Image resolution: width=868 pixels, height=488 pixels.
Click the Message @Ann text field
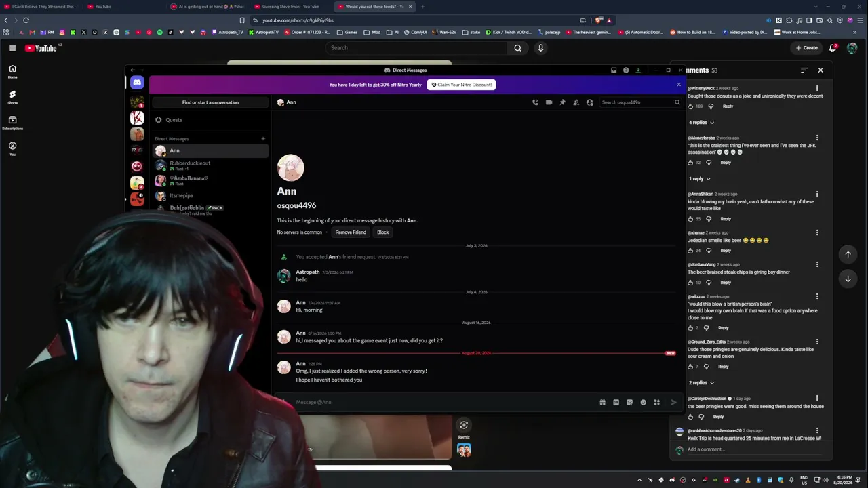tap(444, 402)
